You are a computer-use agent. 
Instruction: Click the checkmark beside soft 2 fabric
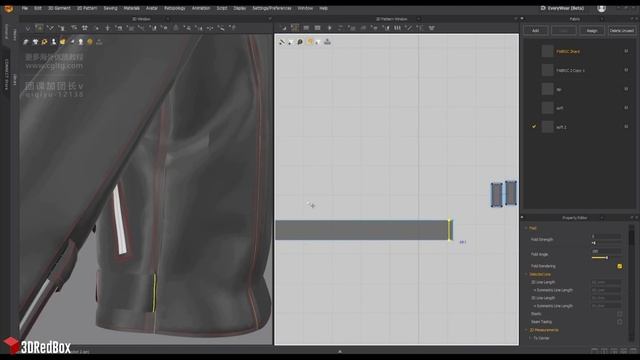[x=533, y=127]
